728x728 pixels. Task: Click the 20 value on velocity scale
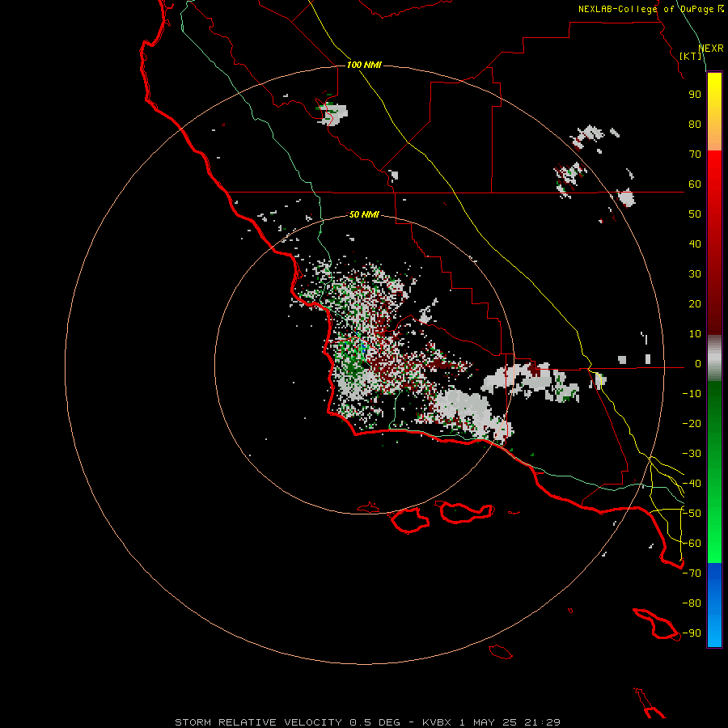pyautogui.click(x=695, y=304)
